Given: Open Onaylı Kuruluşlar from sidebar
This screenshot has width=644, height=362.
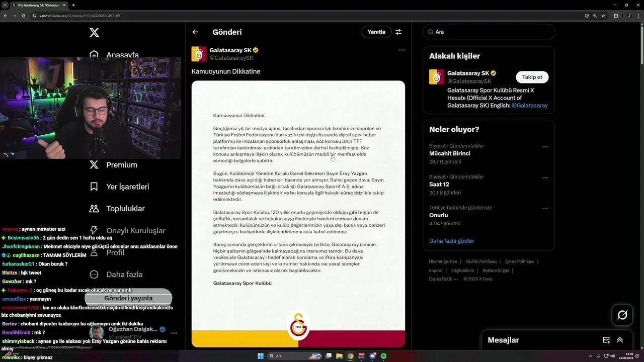Looking at the screenshot, I should pos(127,230).
